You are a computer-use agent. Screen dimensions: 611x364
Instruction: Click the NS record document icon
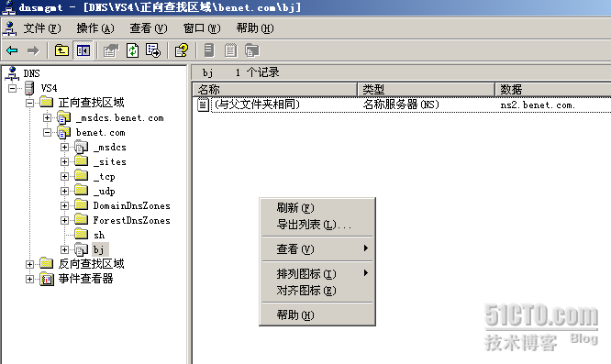click(203, 105)
